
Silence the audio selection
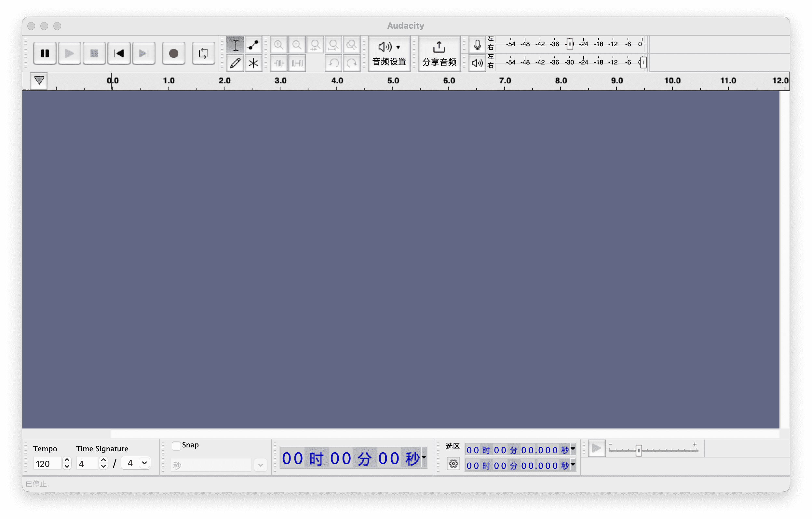click(x=297, y=63)
